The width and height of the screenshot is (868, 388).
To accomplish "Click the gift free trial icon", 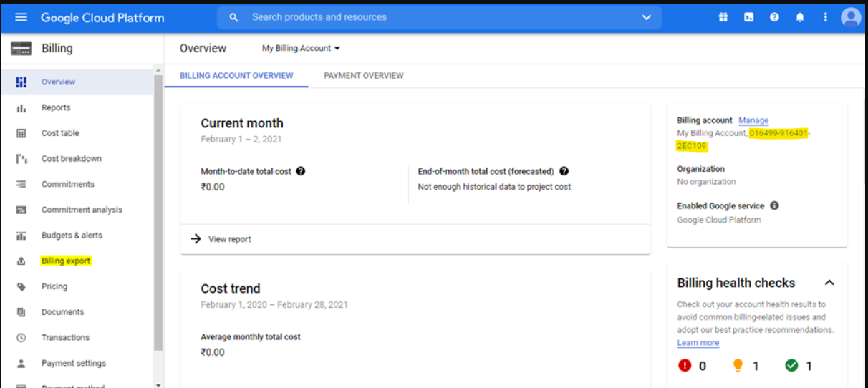I will coord(723,17).
